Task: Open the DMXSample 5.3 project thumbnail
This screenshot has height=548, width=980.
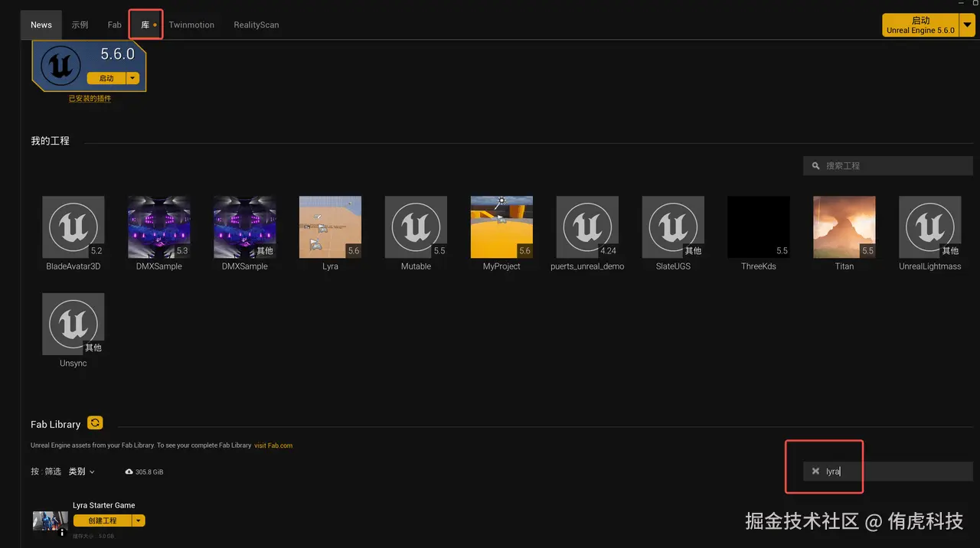Action: [159, 227]
